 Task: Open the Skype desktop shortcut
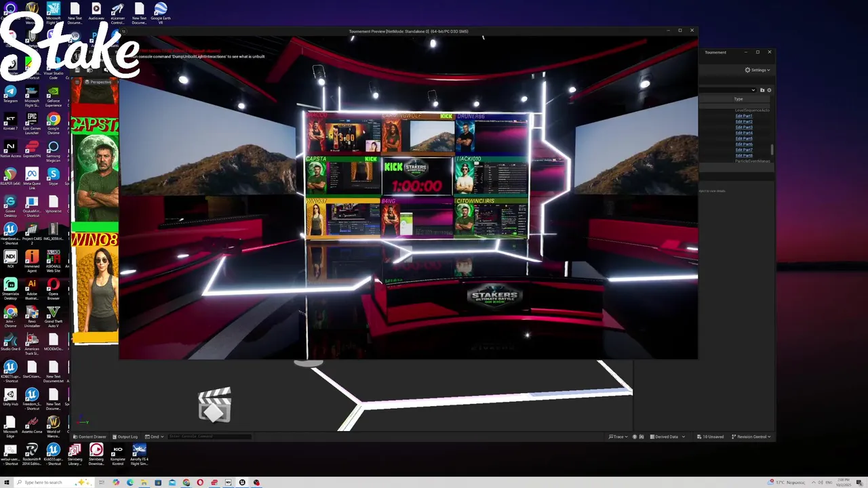pyautogui.click(x=53, y=178)
